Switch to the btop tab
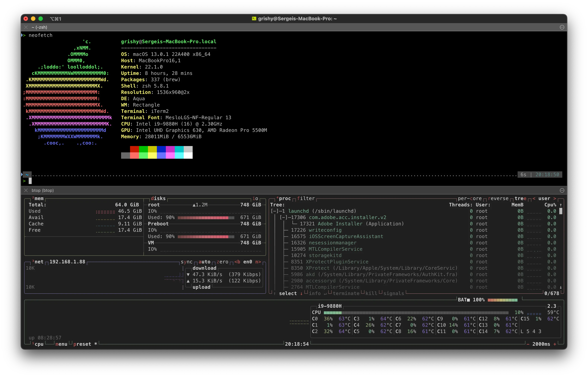Image resolution: width=588 pixels, height=377 pixels. pos(43,190)
